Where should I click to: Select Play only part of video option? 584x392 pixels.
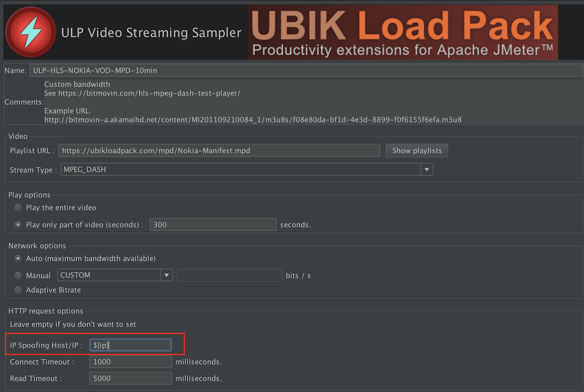(18, 224)
